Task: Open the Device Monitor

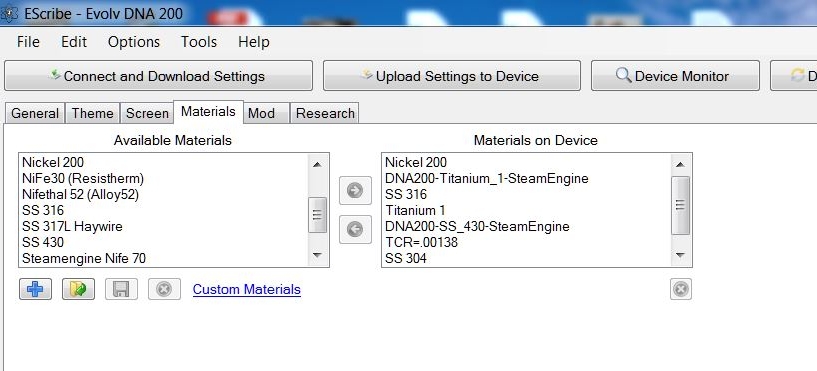Action: [675, 76]
